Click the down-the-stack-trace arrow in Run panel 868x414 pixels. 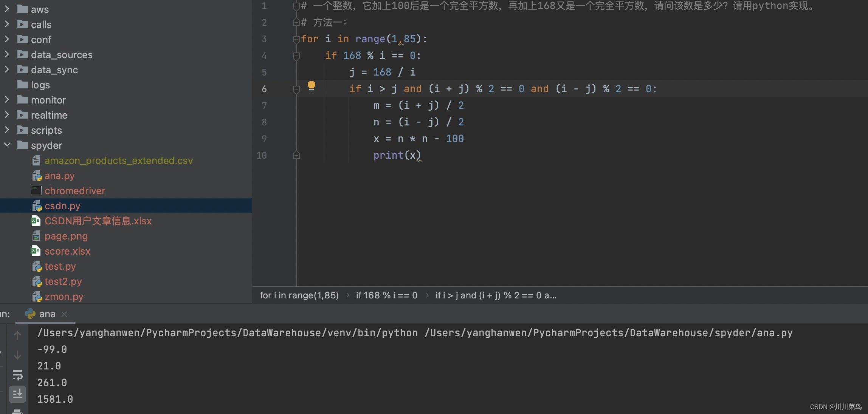pos(17,355)
